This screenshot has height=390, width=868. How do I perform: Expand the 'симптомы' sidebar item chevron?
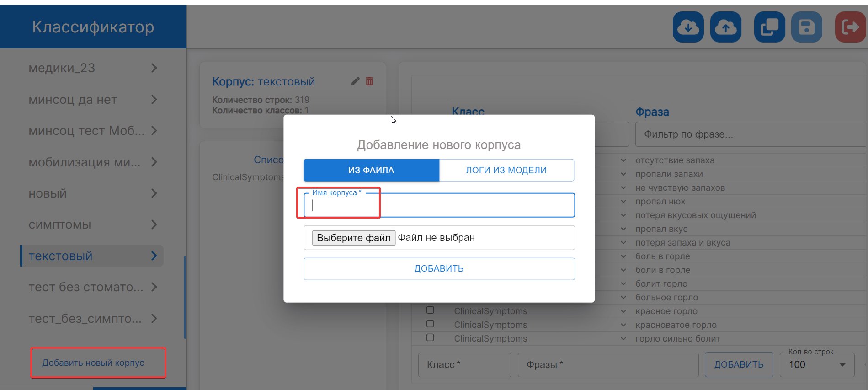coord(154,224)
